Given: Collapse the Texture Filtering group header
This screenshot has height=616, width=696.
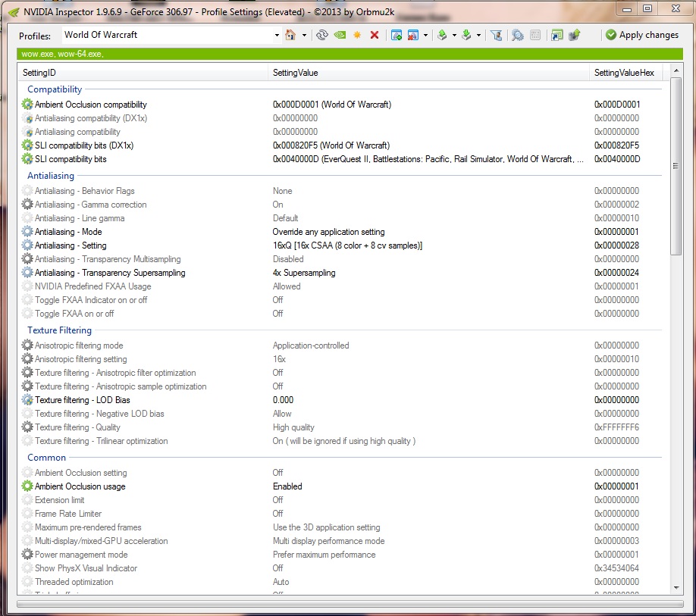Looking at the screenshot, I should click(59, 330).
